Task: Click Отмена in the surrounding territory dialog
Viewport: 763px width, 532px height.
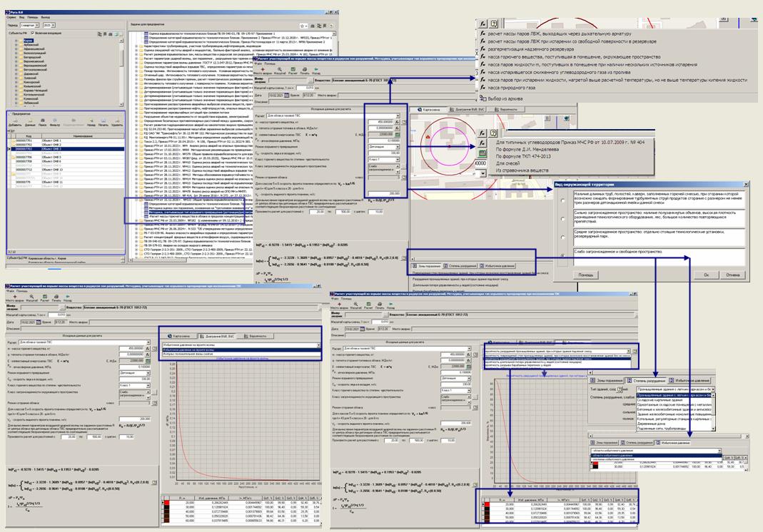Action: point(733,274)
